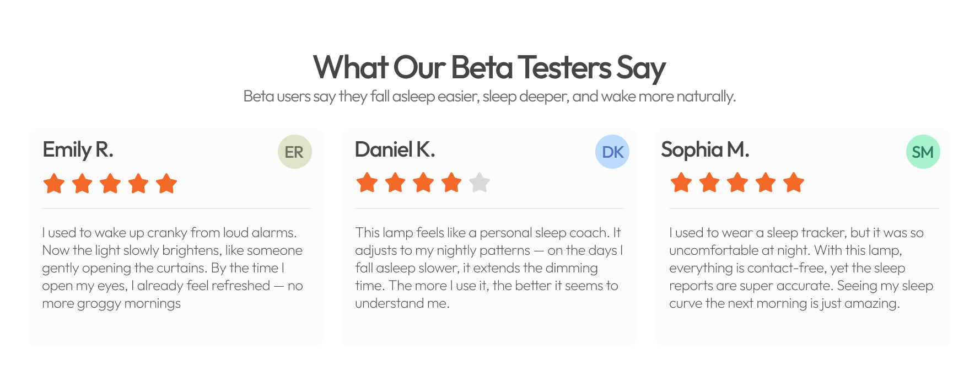Image resolution: width=980 pixels, height=375 pixels.
Task: Click the Emily R. reviewer name
Action: (78, 149)
